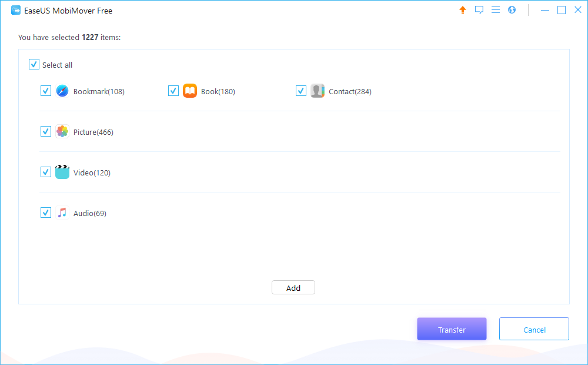This screenshot has width=588, height=365.
Task: Click the Audio music note icon
Action: (62, 213)
